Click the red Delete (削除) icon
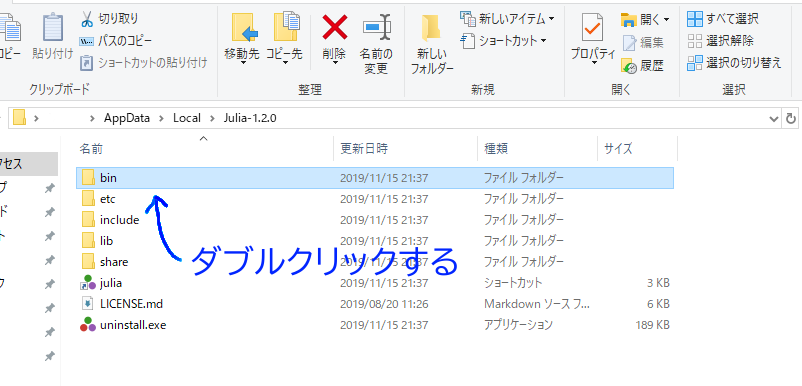The height and width of the screenshot is (386, 802). click(335, 27)
